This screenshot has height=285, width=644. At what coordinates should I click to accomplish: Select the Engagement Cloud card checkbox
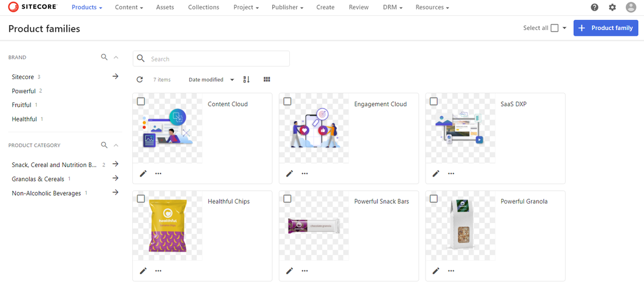pos(287,101)
